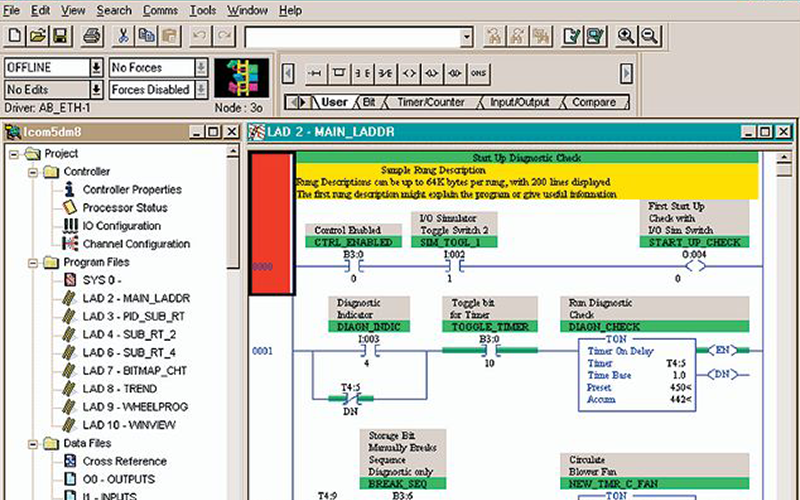Collapse the Controller folder node
Screen dimensions: 800x500
33,172
